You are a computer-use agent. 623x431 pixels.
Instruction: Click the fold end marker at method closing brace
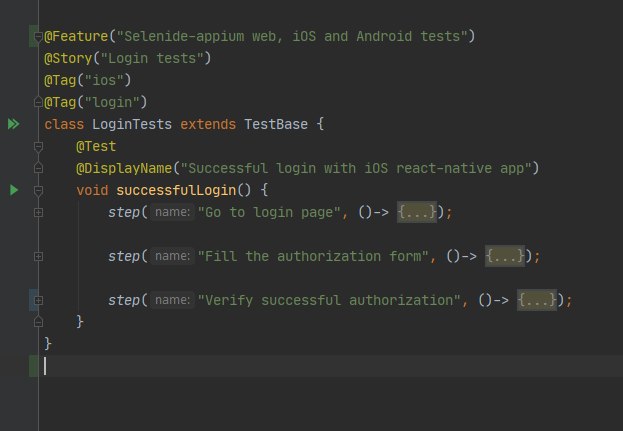click(38, 321)
